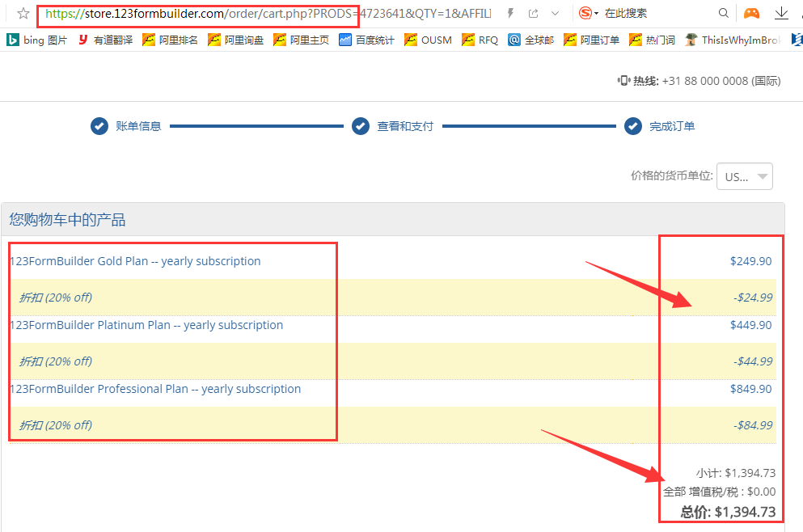Image resolution: width=803 pixels, height=532 pixels.
Task: Open the 有道翻译 bookmark
Action: (105, 40)
